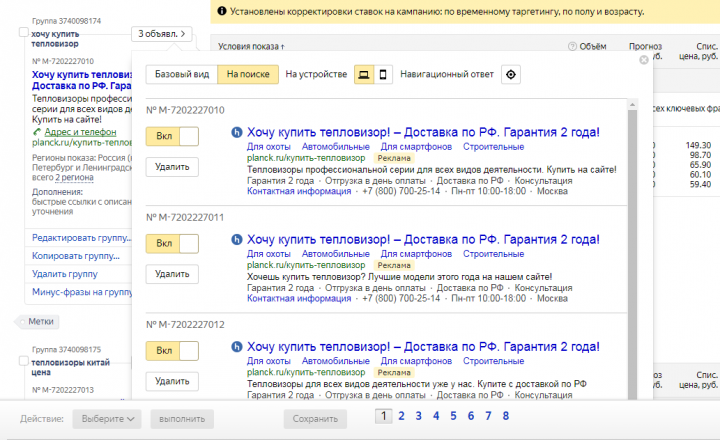Click favicon of ad M-7202227011
Image resolution: width=720 pixels, height=440 pixels.
pyautogui.click(x=236, y=240)
